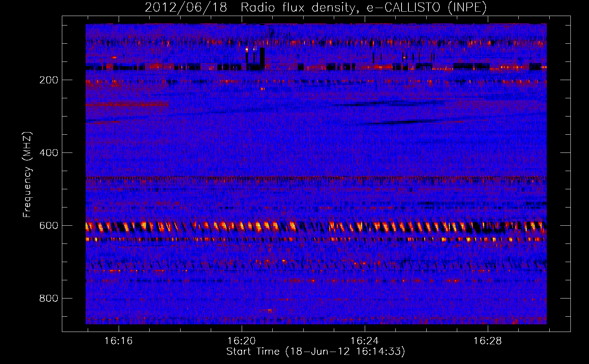Click the 16:28 time tick label
Screen dimensions: 589x364
487,341
